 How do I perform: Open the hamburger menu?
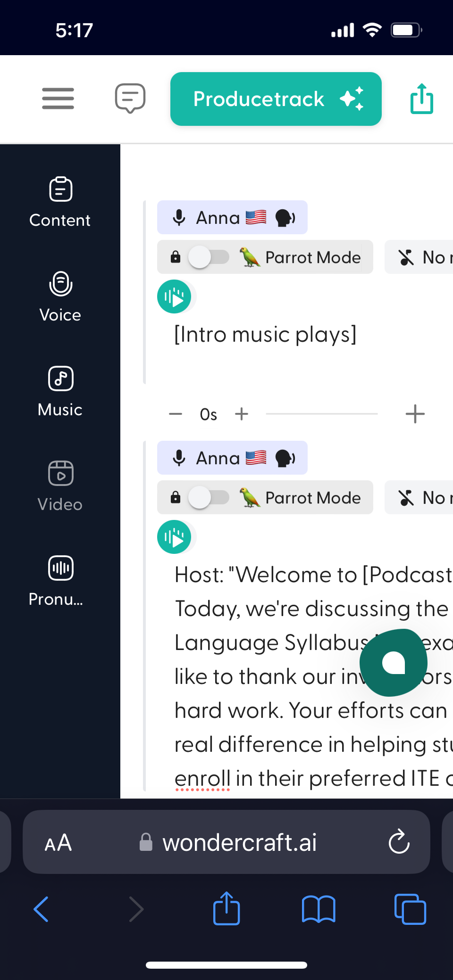click(x=58, y=99)
